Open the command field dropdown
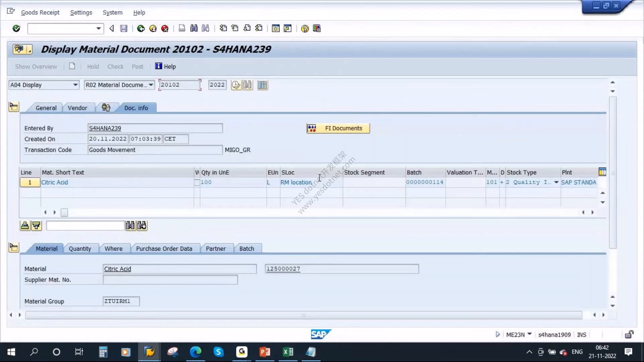The width and height of the screenshot is (644, 362). click(x=98, y=28)
